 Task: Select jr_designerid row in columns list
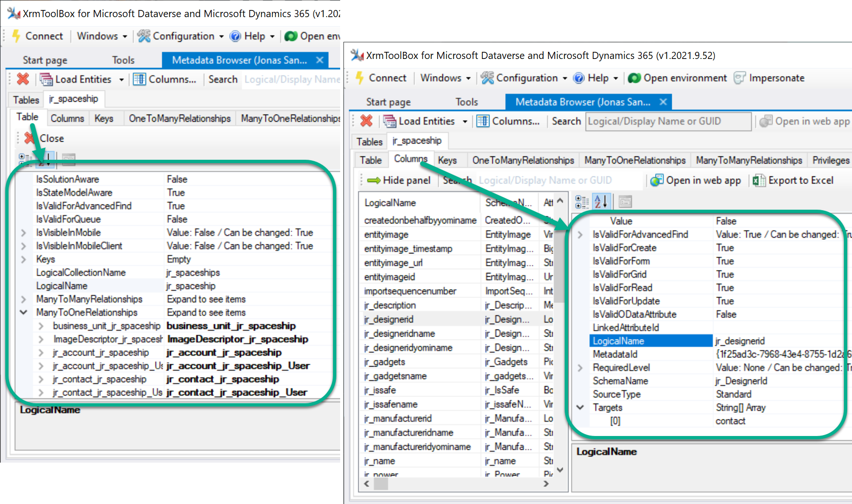[x=457, y=319]
